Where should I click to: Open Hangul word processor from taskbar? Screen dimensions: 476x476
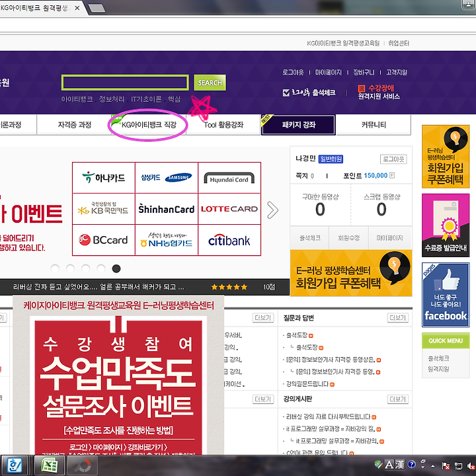15,465
